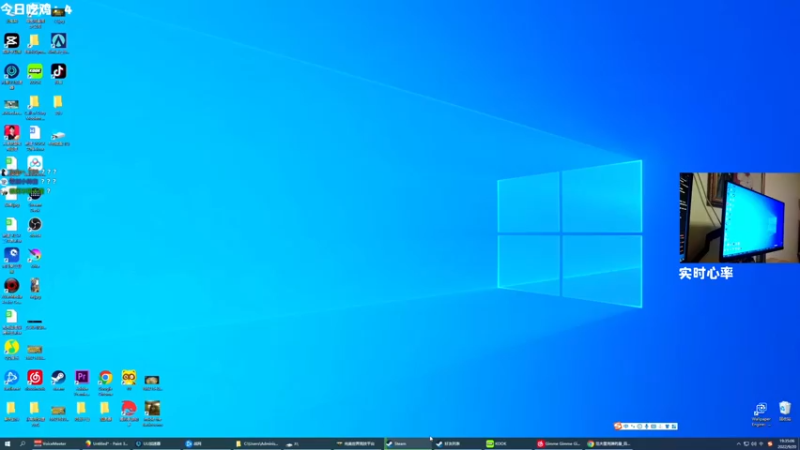Switch to the Gnome Gnome taskbar window
This screenshot has height=450, width=800.
click(558, 444)
